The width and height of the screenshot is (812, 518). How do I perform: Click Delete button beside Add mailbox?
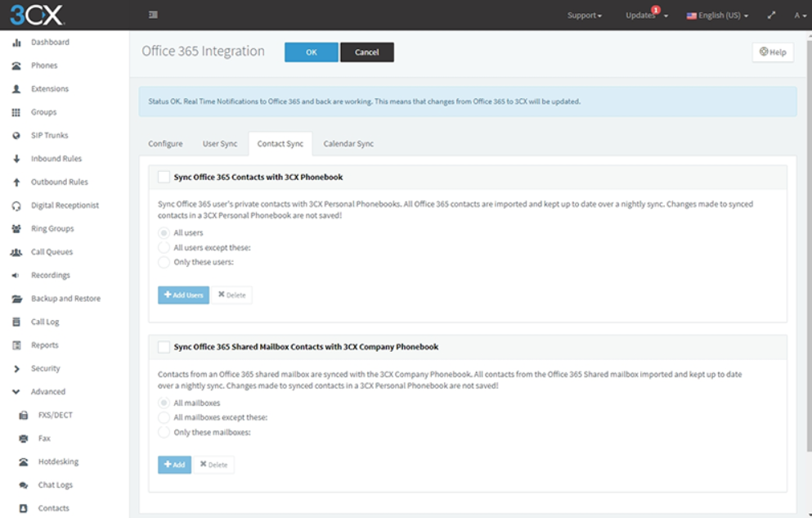(213, 465)
